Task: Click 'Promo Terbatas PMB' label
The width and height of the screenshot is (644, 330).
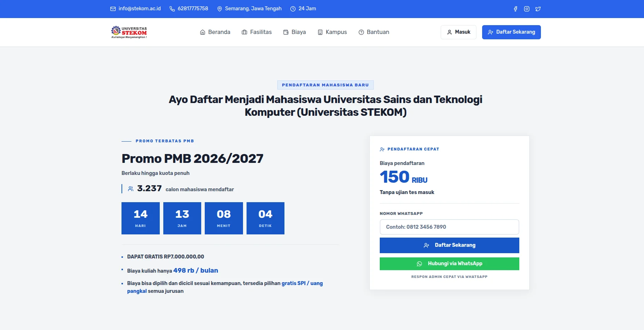Action: (165, 141)
